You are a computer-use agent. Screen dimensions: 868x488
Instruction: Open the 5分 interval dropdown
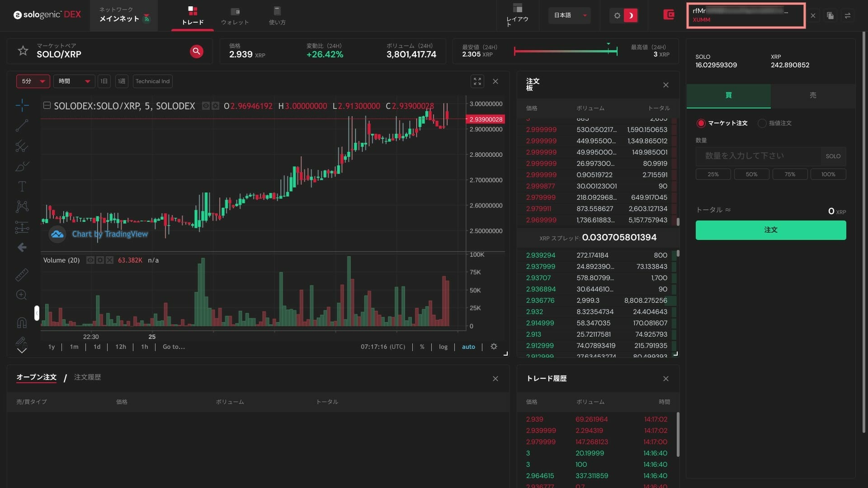coord(33,81)
